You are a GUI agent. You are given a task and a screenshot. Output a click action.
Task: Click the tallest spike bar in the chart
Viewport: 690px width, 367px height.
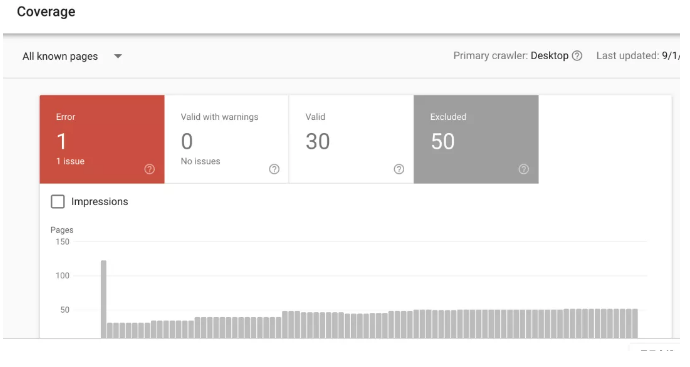pyautogui.click(x=103, y=299)
